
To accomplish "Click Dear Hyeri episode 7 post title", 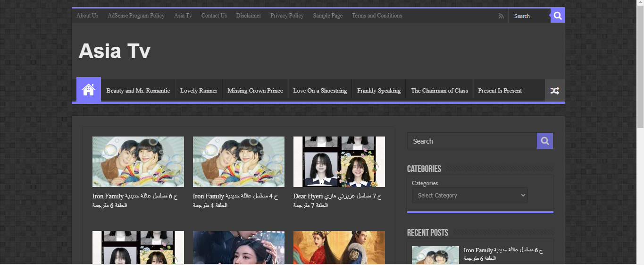I will coord(337,201).
